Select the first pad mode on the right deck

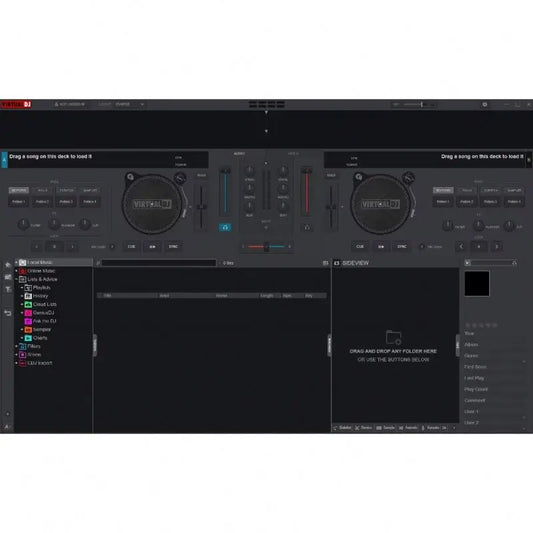443,190
